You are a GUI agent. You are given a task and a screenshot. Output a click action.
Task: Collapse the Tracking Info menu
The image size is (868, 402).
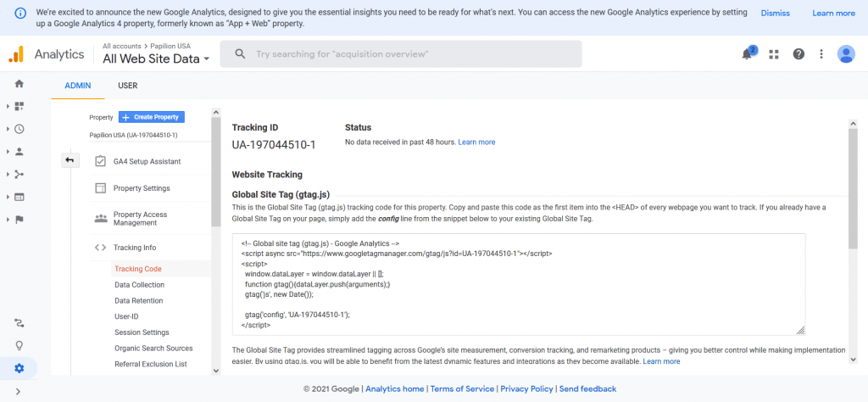click(135, 248)
